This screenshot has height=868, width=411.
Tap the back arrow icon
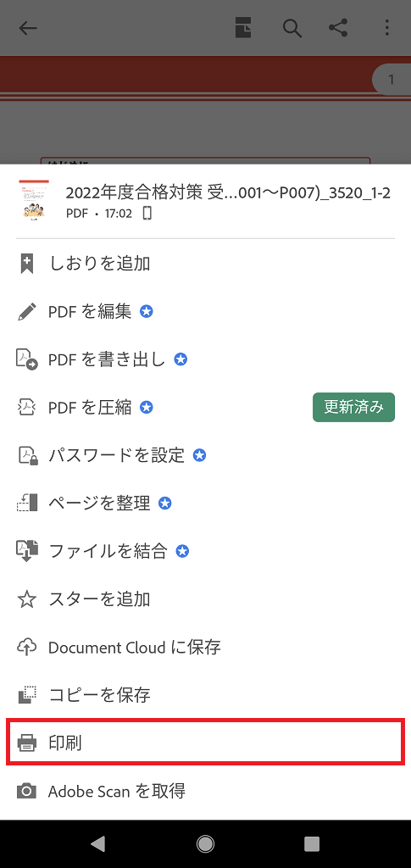point(28,28)
